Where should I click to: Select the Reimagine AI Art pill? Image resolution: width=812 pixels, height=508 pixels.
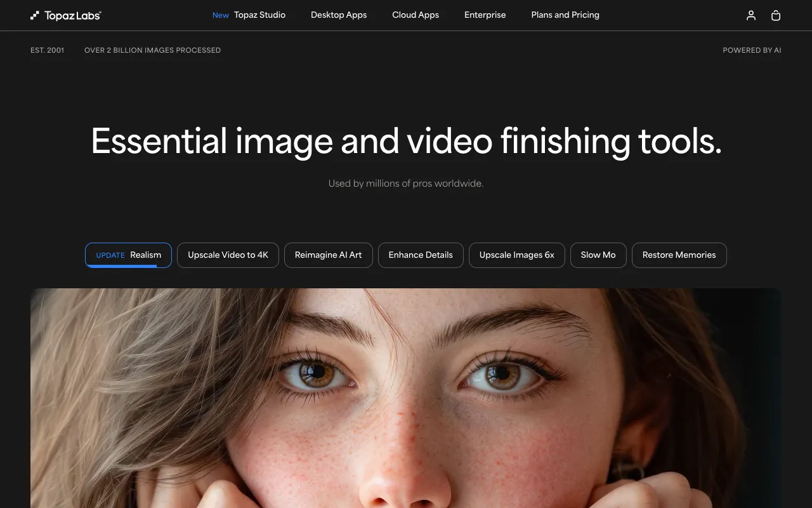click(x=329, y=255)
